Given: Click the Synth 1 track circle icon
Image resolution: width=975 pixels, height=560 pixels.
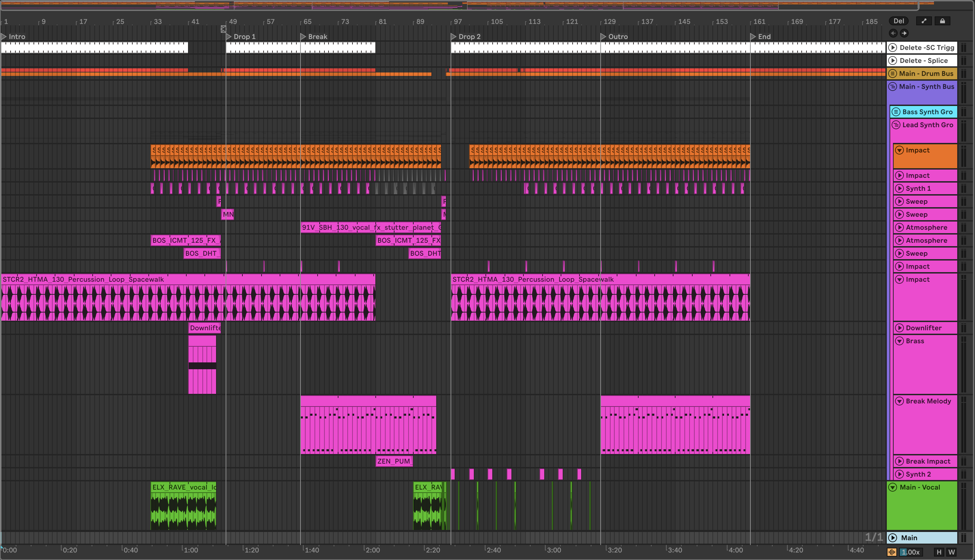Looking at the screenshot, I should [x=899, y=188].
